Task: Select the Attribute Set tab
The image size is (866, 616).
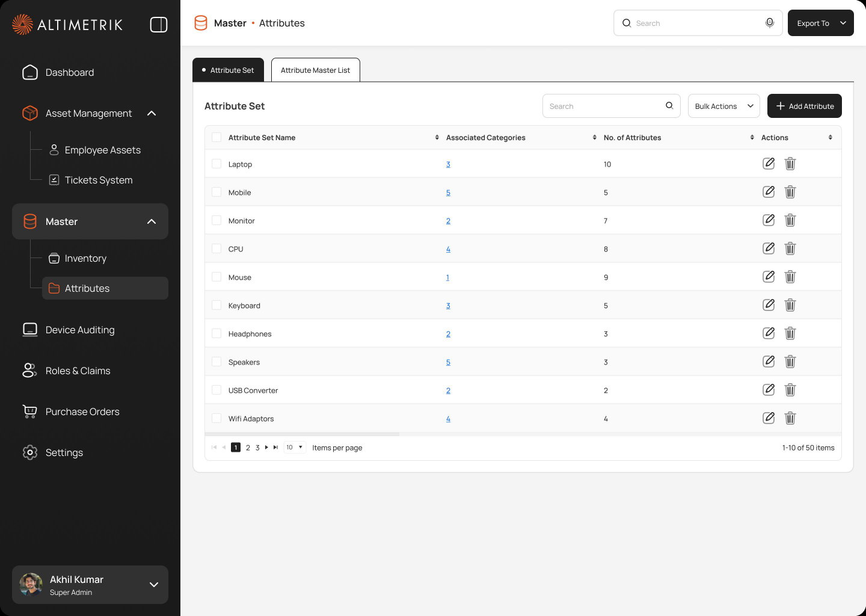Action: (228, 70)
